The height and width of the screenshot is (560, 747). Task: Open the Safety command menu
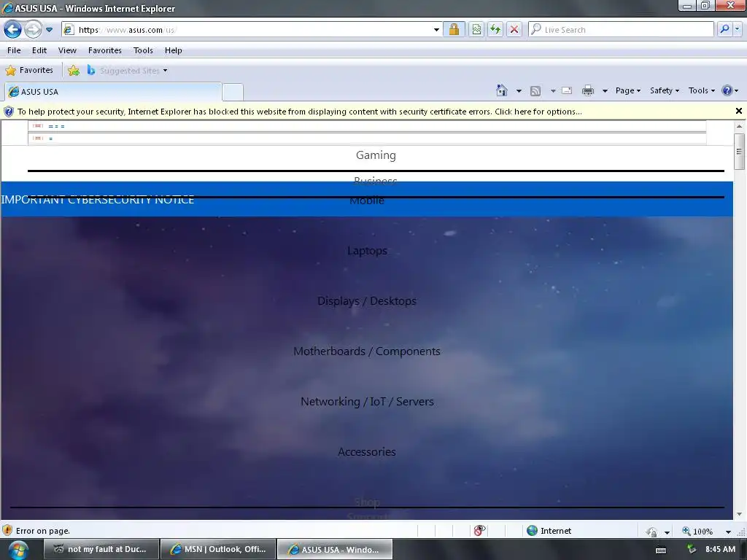[x=665, y=90]
